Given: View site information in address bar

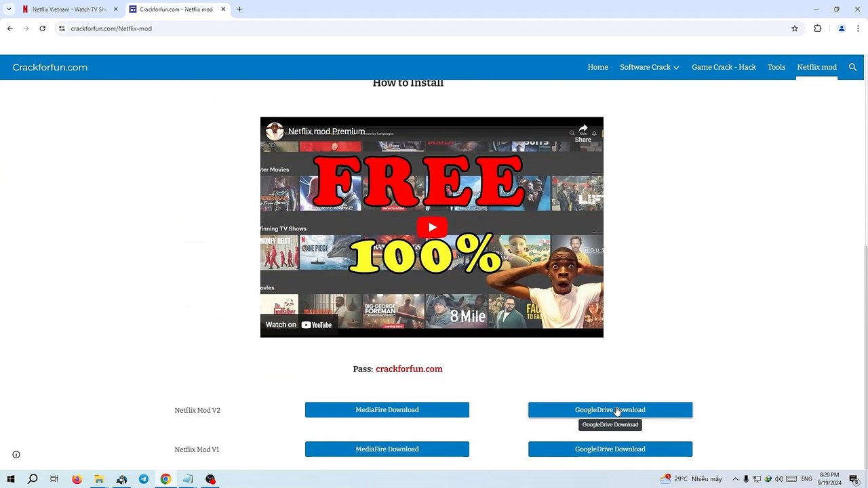Looking at the screenshot, I should (x=62, y=28).
